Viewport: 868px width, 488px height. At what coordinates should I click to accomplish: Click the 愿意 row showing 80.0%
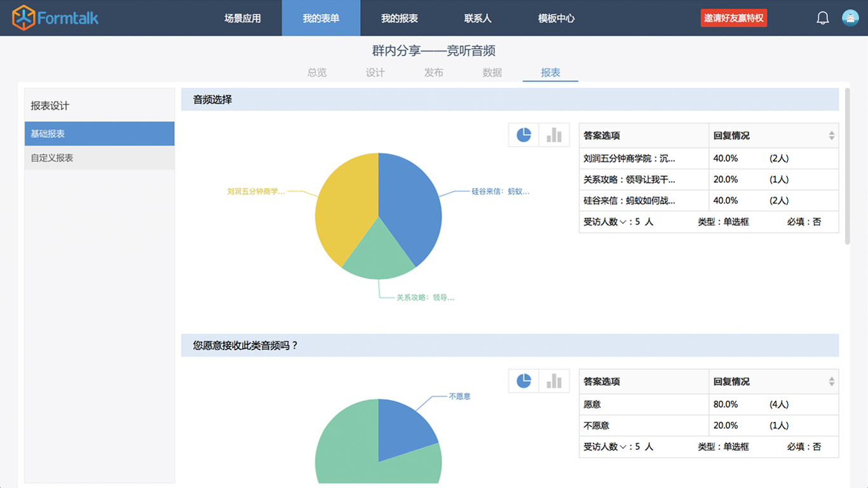pos(709,404)
